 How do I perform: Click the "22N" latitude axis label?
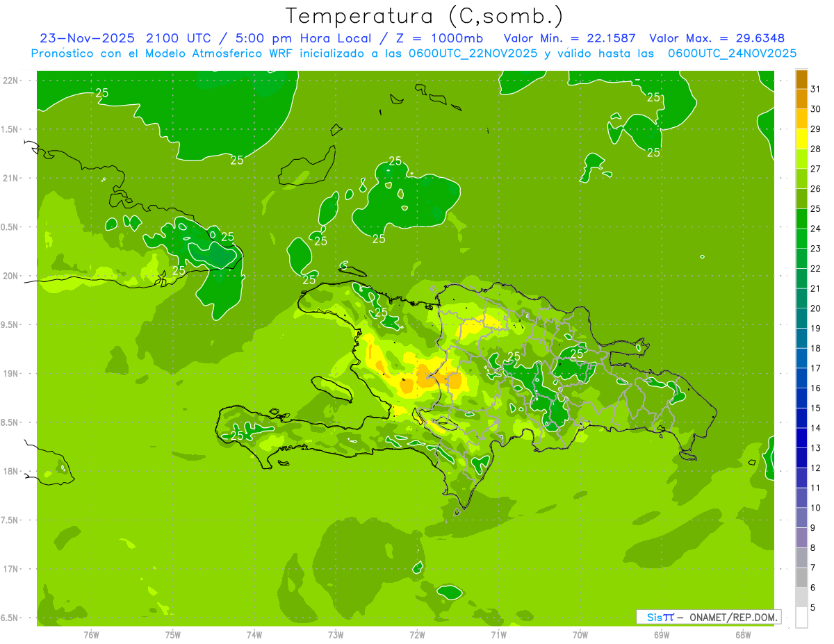point(10,81)
